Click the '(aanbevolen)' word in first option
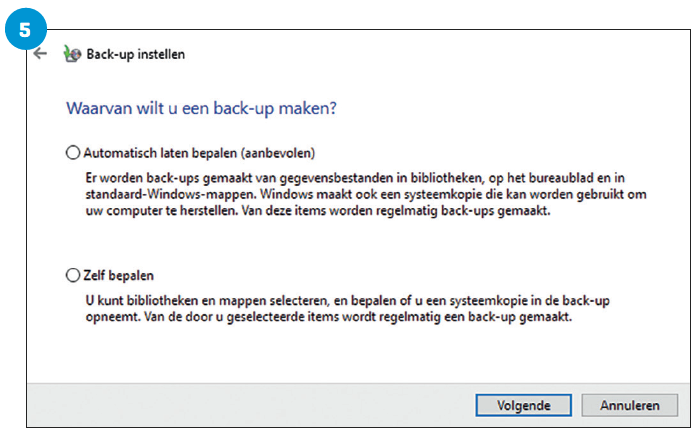Screen dimensions: 694x433 pos(278,153)
